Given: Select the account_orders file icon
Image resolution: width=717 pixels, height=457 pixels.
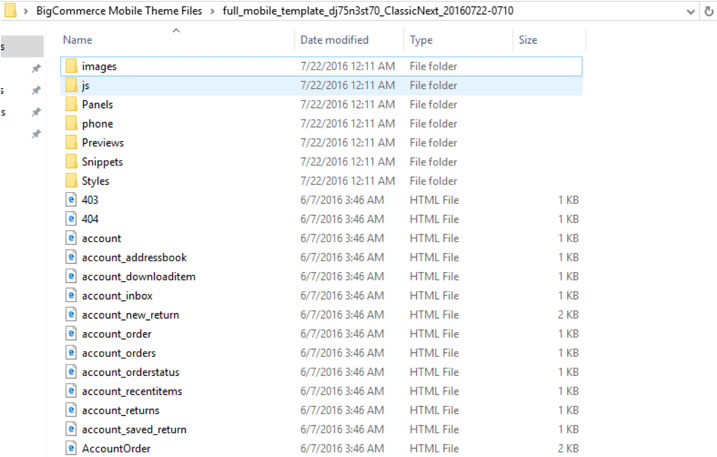Looking at the screenshot, I should [71, 353].
